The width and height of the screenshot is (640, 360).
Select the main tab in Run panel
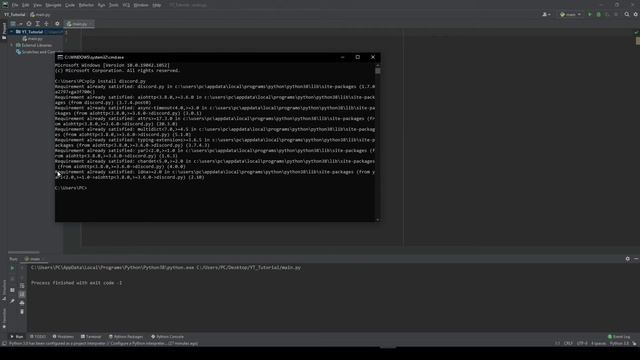pos(33,259)
